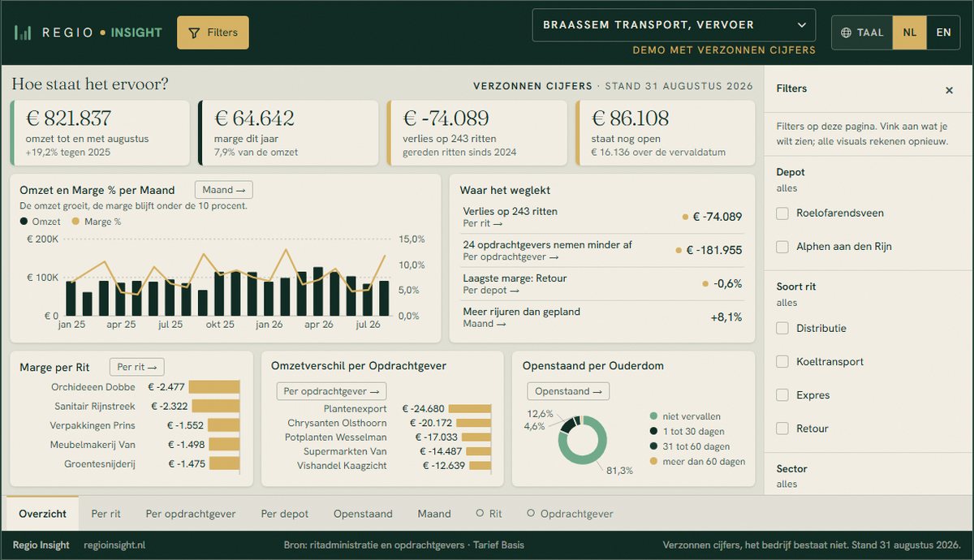974x560 pixels.
Task: Open the regioinsight.nl link in the footer
Action: (x=114, y=545)
